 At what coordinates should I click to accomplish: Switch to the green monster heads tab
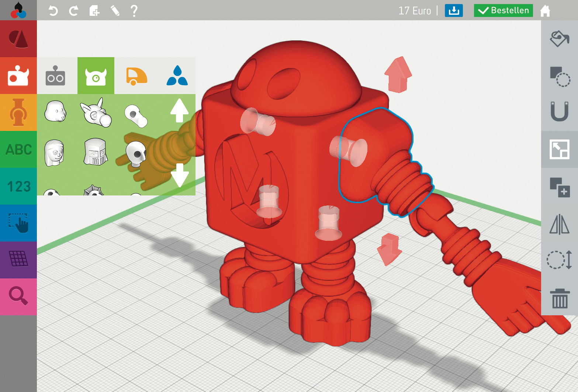coord(96,76)
